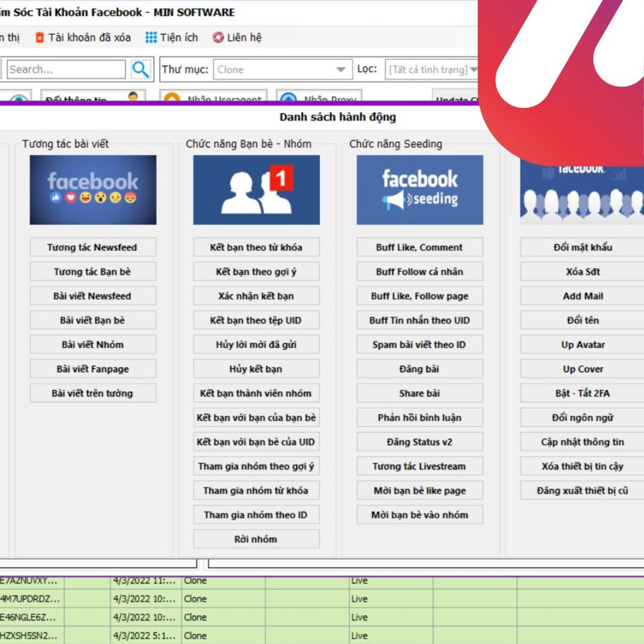644x644 pixels.
Task: Click Kết bạn với bạn của bạn bè
Action: pos(256,417)
